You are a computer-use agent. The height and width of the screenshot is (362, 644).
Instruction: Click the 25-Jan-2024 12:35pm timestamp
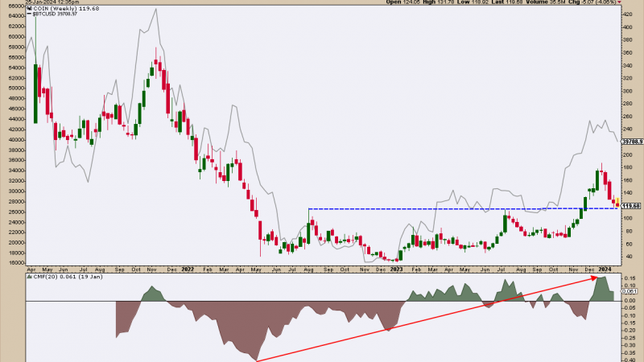[x=52, y=2]
